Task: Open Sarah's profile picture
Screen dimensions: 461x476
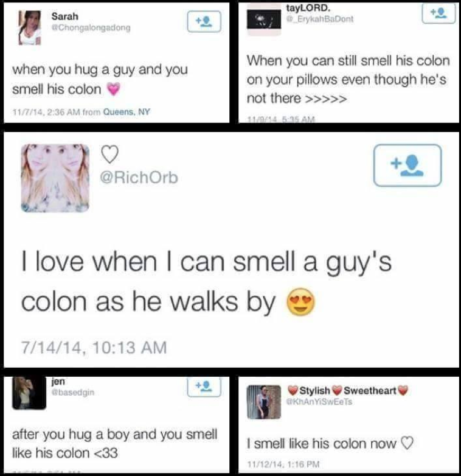Action: click(x=29, y=27)
